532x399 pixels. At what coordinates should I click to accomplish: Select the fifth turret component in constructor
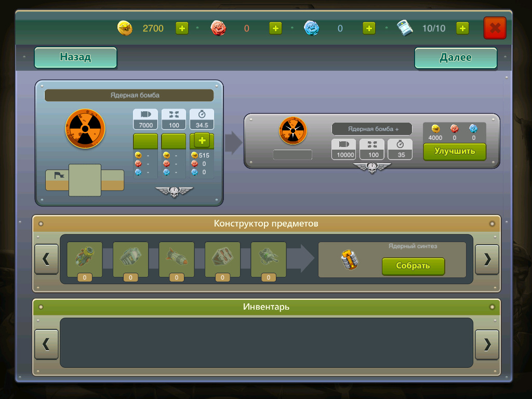coord(269,259)
